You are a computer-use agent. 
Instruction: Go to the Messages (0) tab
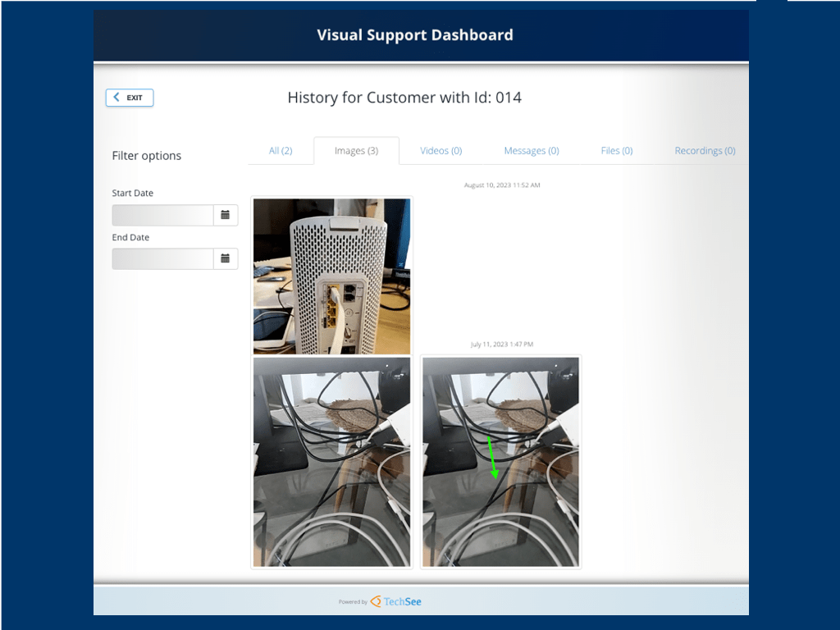[531, 151]
